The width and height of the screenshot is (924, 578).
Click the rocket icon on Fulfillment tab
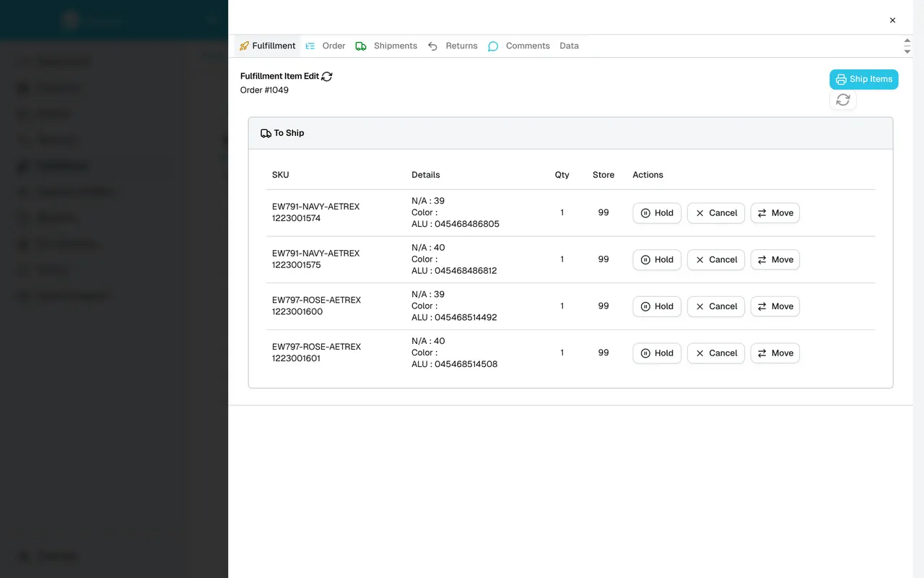(x=244, y=46)
